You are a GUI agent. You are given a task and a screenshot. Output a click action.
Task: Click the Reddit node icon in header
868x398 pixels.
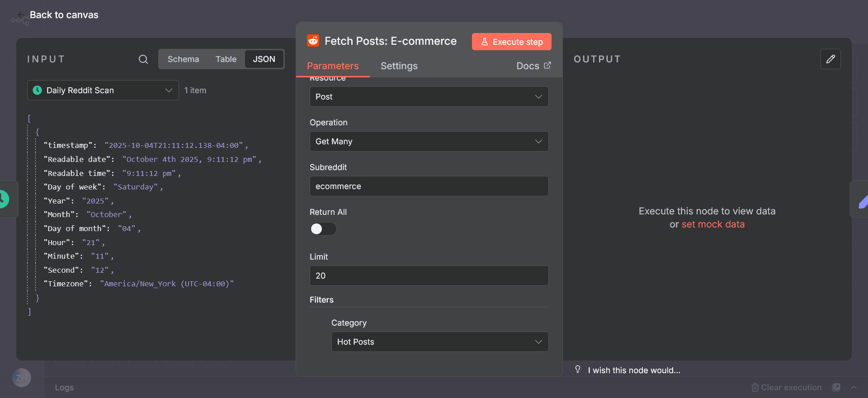[x=313, y=41]
